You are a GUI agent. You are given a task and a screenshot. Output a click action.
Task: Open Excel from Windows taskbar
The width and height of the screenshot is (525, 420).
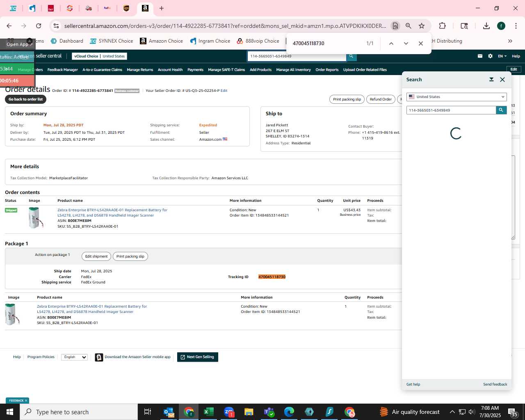pyautogui.click(x=208, y=412)
